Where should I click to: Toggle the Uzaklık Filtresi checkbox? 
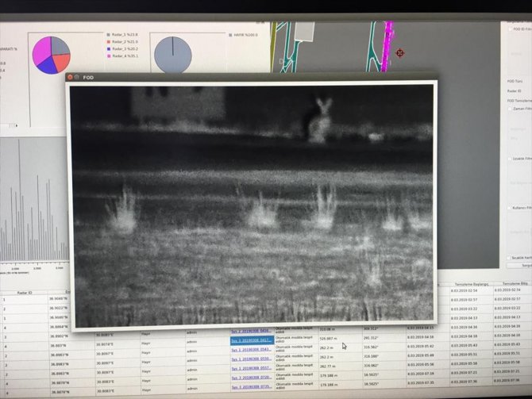click(x=510, y=159)
